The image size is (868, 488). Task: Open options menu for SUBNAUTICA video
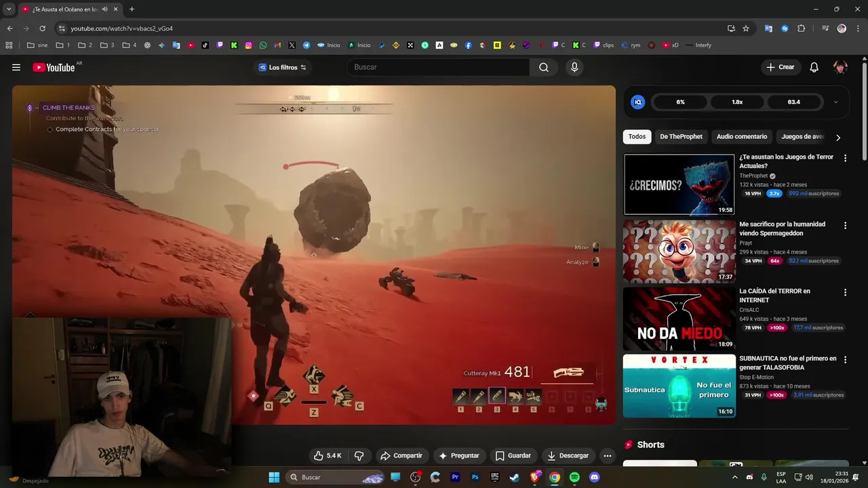[845, 359]
